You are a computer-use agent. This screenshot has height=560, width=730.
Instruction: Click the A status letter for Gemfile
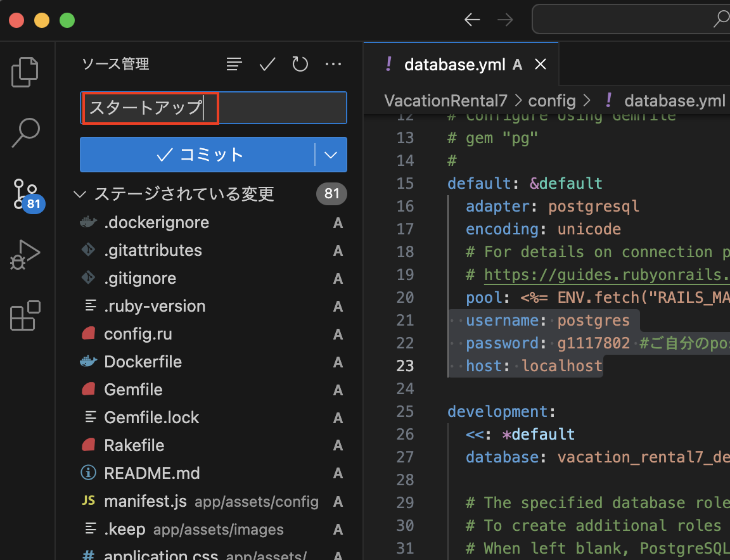(338, 390)
